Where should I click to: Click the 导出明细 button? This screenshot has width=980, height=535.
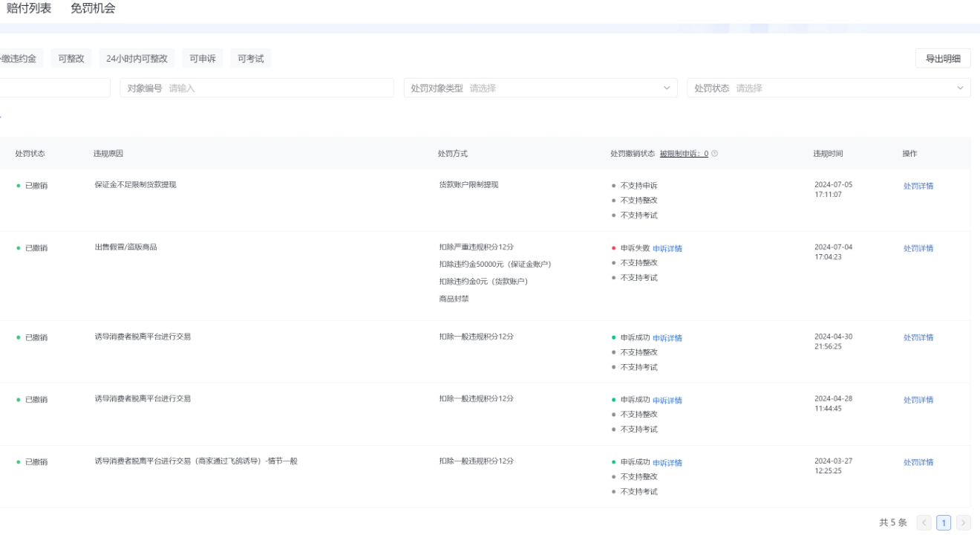coord(943,59)
